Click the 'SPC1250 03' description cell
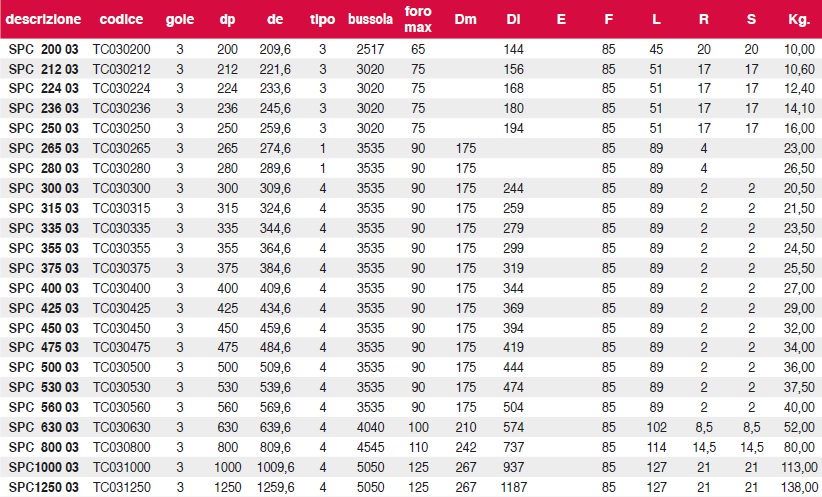The width and height of the screenshot is (822, 497). [x=44, y=485]
